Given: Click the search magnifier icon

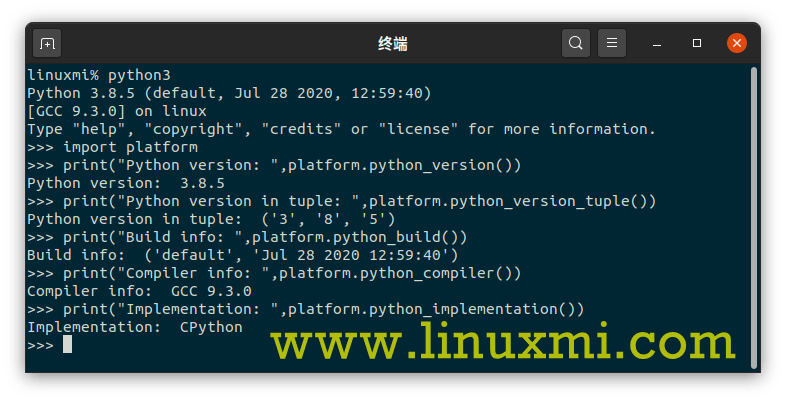Looking at the screenshot, I should click(x=575, y=43).
